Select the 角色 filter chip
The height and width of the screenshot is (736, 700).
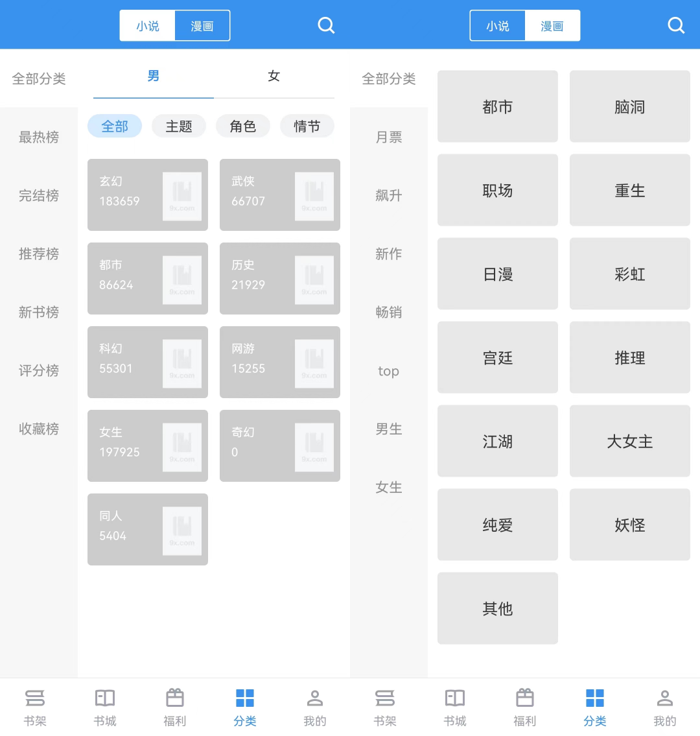click(243, 126)
